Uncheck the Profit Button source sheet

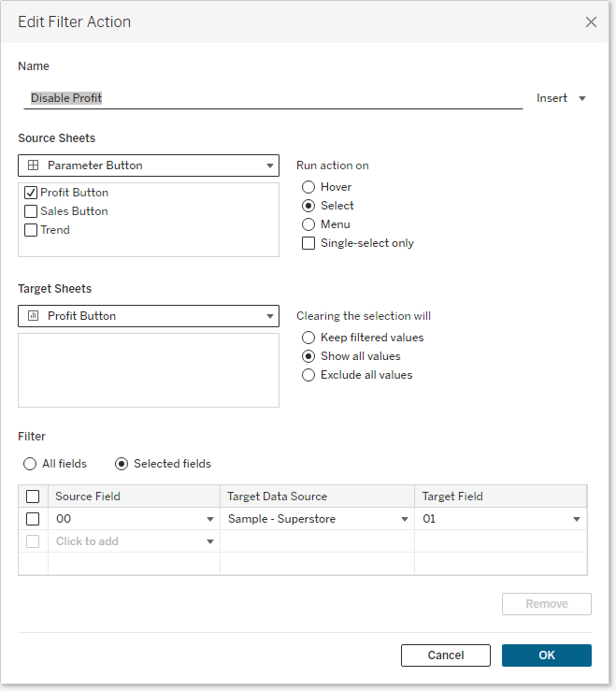[x=32, y=193]
